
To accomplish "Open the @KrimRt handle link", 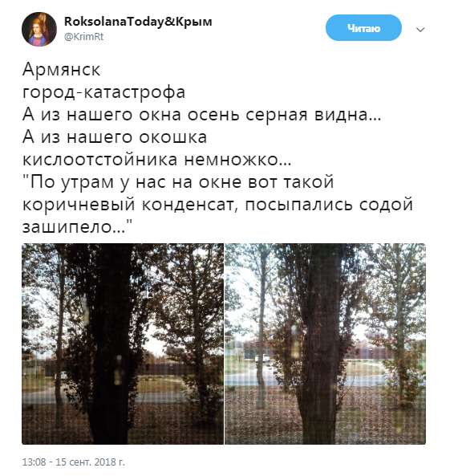I will 84,37.
